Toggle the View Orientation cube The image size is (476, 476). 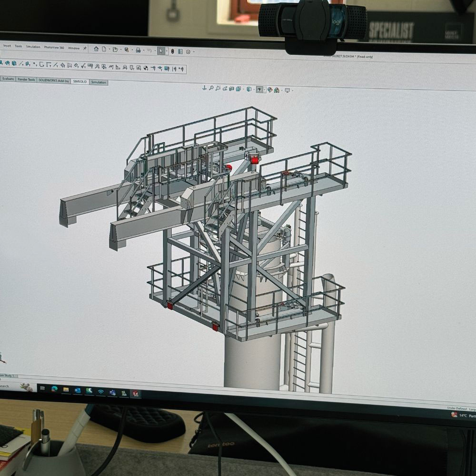[238, 89]
